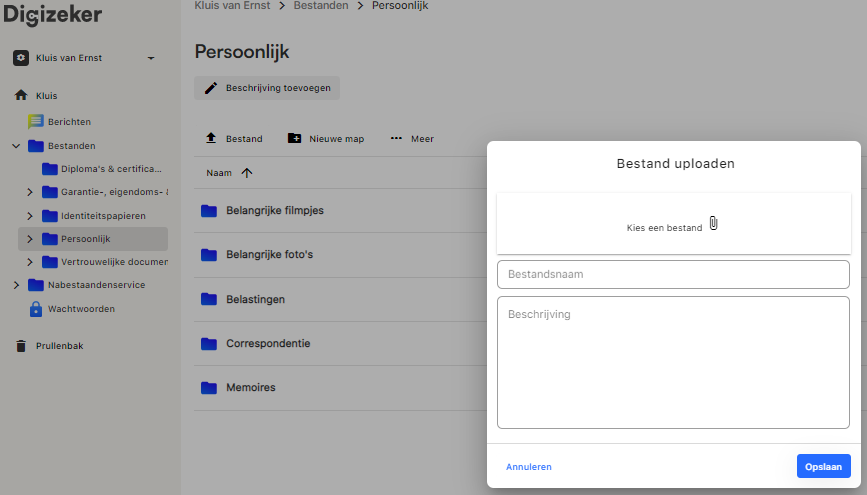Screen dimensions: 867x495
Task: Sort by Naam column arrow
Action: 247,173
